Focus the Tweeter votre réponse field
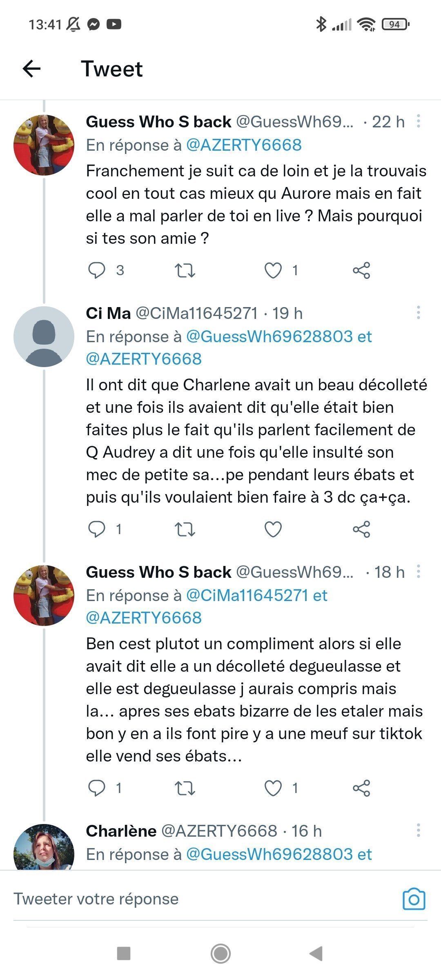The width and height of the screenshot is (441, 980). click(x=204, y=899)
